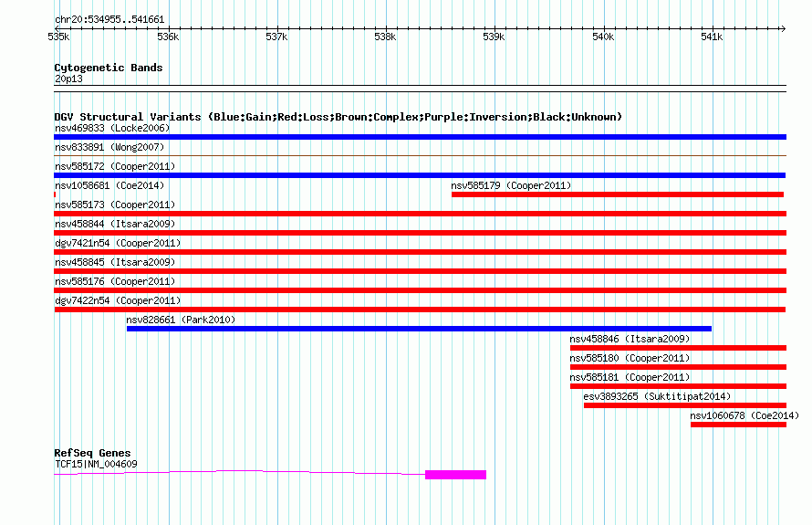Click the 537k ruler tick label
Screen dimensions: 812x525
coord(276,37)
